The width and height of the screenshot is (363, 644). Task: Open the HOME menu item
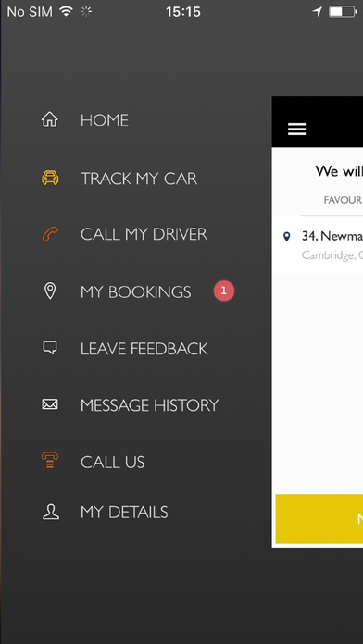(x=105, y=120)
